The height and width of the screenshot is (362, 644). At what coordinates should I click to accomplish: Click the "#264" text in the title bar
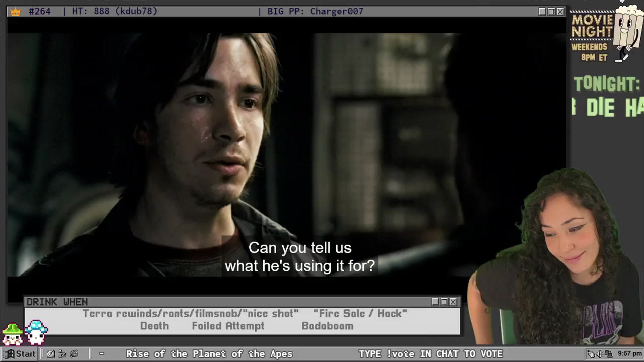tap(40, 11)
